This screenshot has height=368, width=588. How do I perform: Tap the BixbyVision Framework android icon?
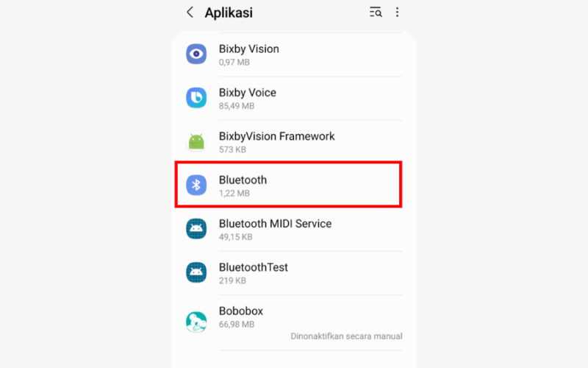[196, 141]
